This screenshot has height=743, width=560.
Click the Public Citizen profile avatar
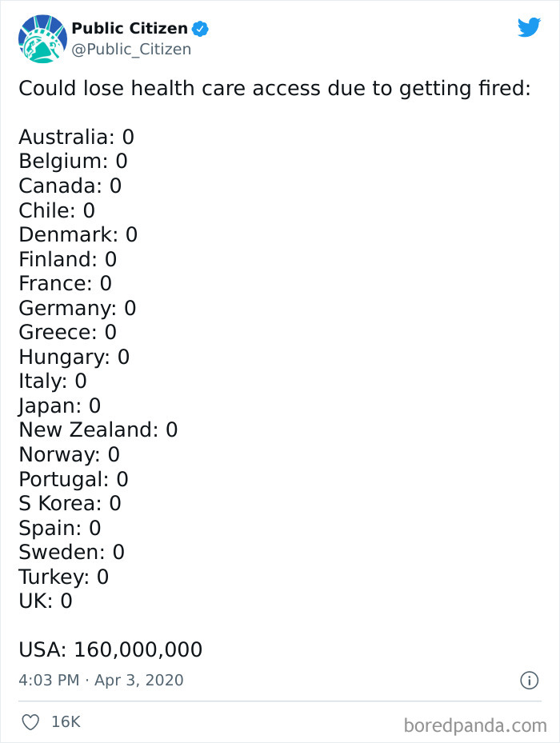click(x=42, y=38)
